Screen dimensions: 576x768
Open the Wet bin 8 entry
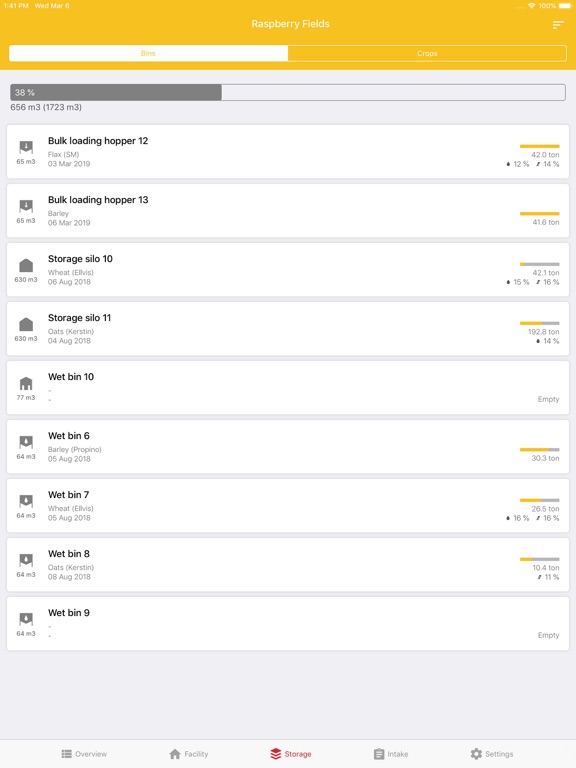288,565
